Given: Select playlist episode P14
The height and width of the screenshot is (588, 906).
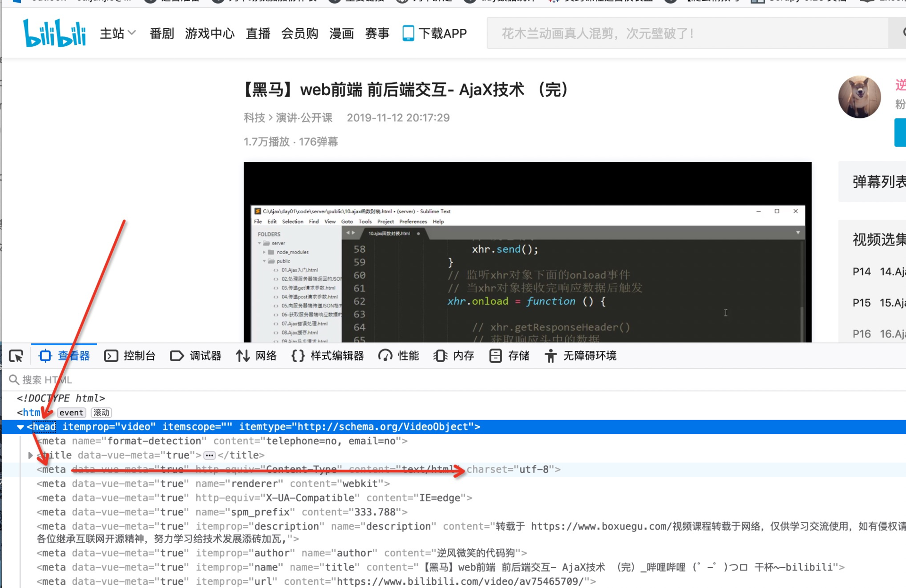Looking at the screenshot, I should click(879, 272).
